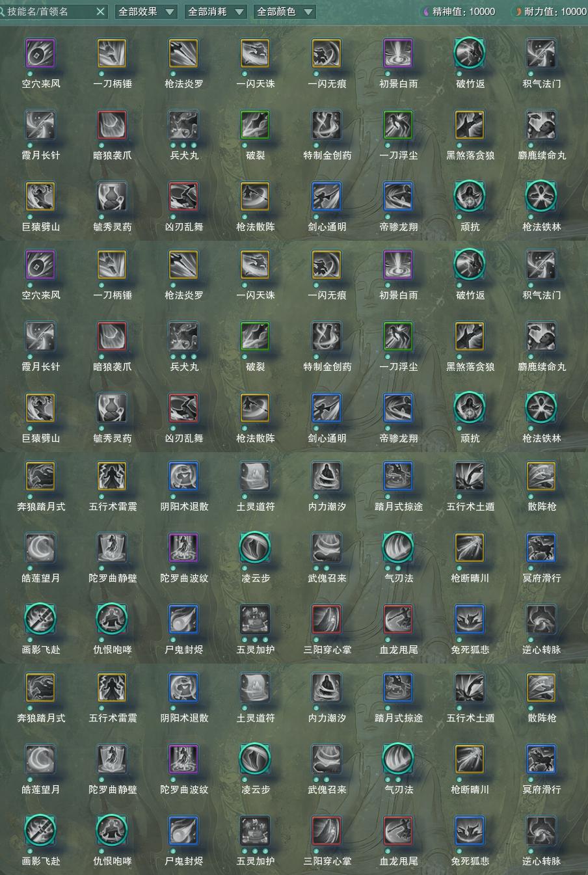Select the upper 五行术雷震 skill icon
588x875 pixels.
click(112, 476)
